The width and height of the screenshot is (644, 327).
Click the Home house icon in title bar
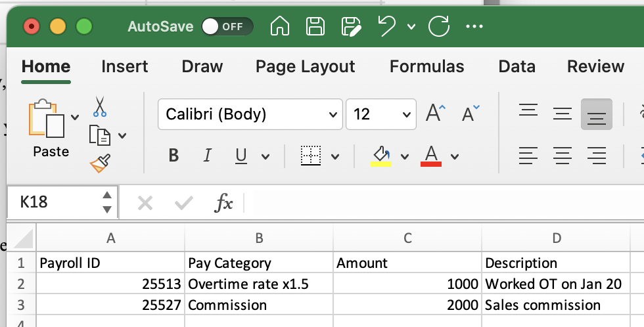(280, 26)
